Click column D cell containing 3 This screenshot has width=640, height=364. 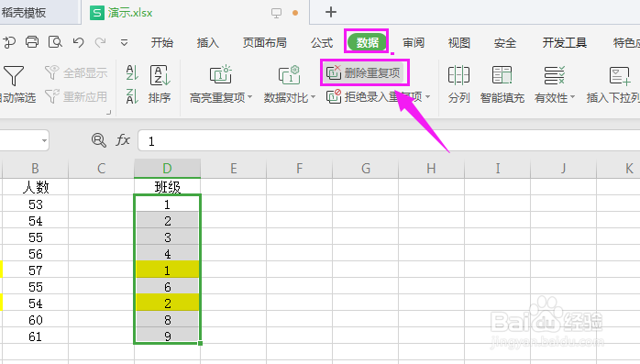(168, 237)
